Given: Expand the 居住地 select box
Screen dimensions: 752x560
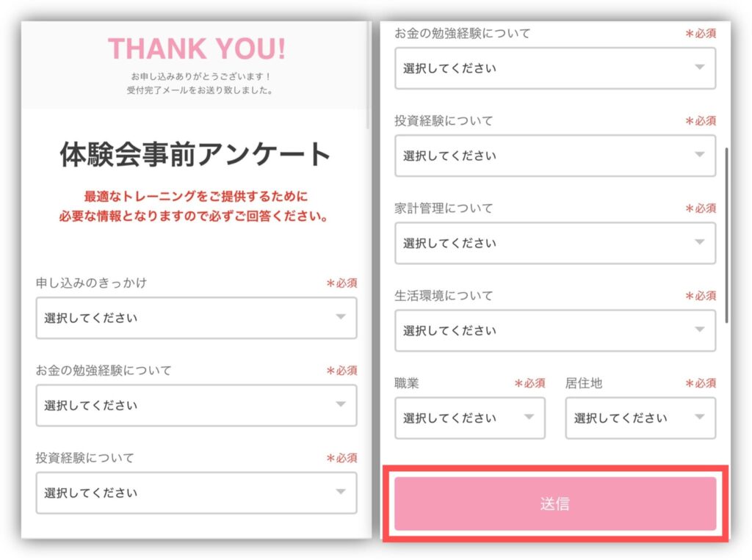Looking at the screenshot, I should pos(640,418).
